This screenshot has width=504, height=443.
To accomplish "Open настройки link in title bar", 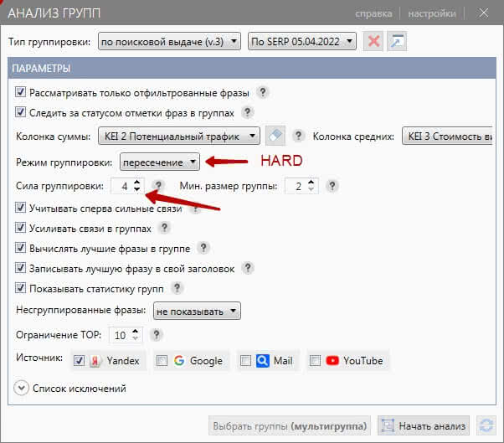I will (432, 13).
